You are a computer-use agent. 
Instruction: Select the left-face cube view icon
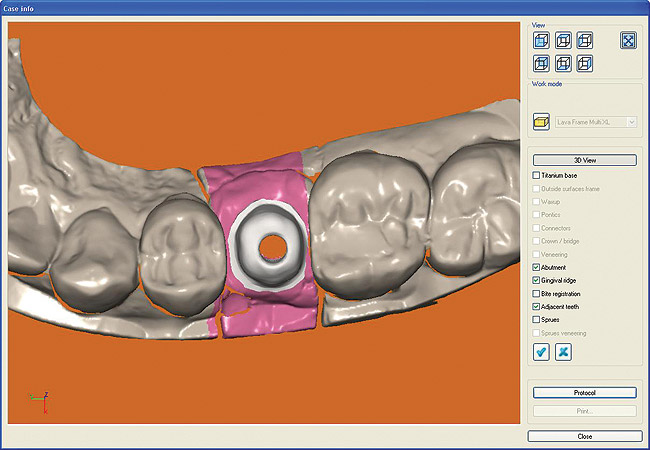[x=585, y=41]
